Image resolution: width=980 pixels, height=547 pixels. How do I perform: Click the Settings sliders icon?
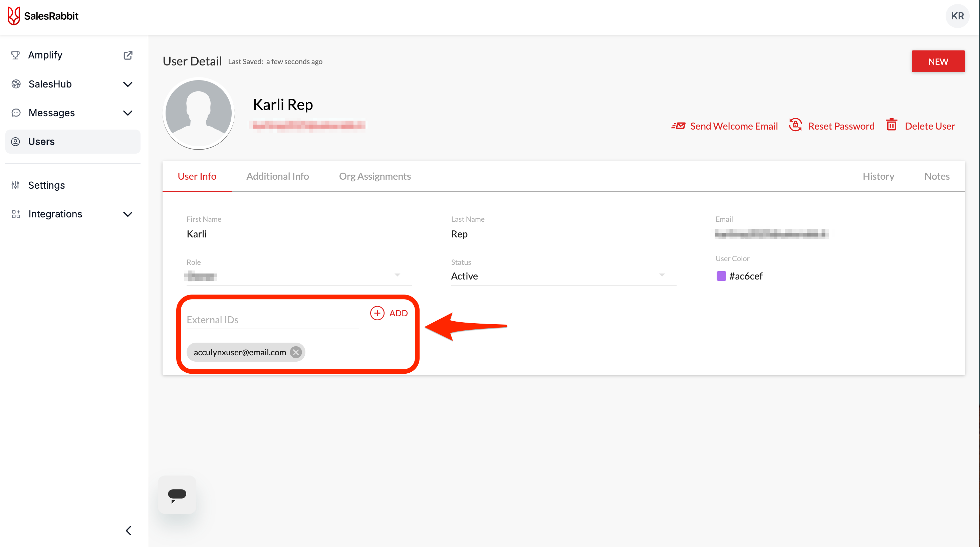pyautogui.click(x=16, y=185)
